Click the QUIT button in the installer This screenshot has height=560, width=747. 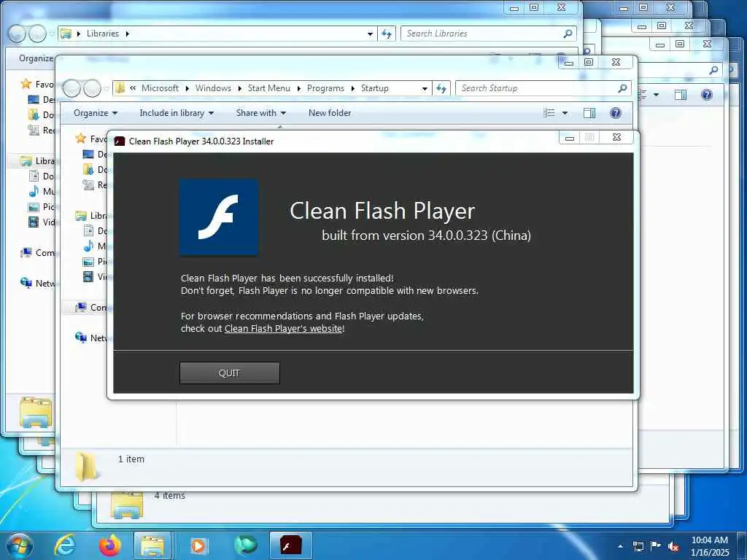[229, 373]
